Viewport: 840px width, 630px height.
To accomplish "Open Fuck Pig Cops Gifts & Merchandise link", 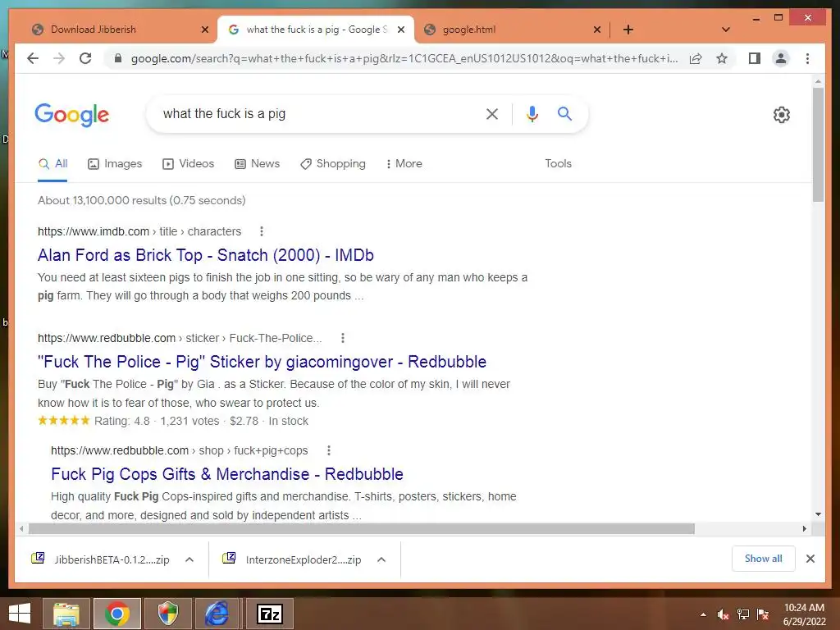I will [x=227, y=474].
